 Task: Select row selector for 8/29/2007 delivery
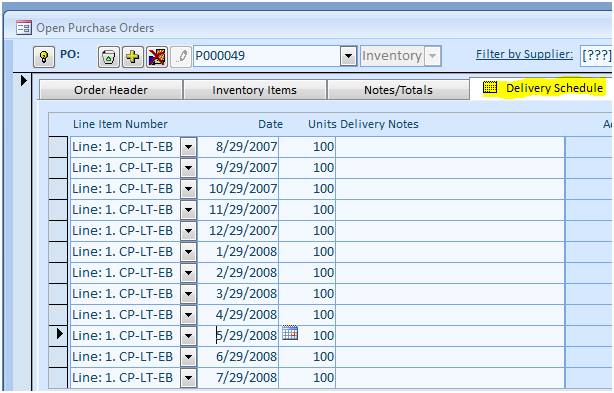(x=58, y=147)
